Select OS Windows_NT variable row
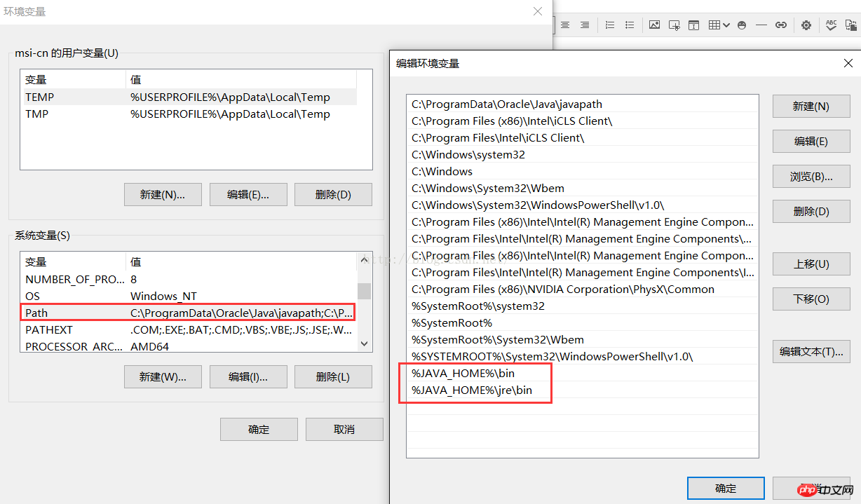861x504 pixels. point(189,296)
